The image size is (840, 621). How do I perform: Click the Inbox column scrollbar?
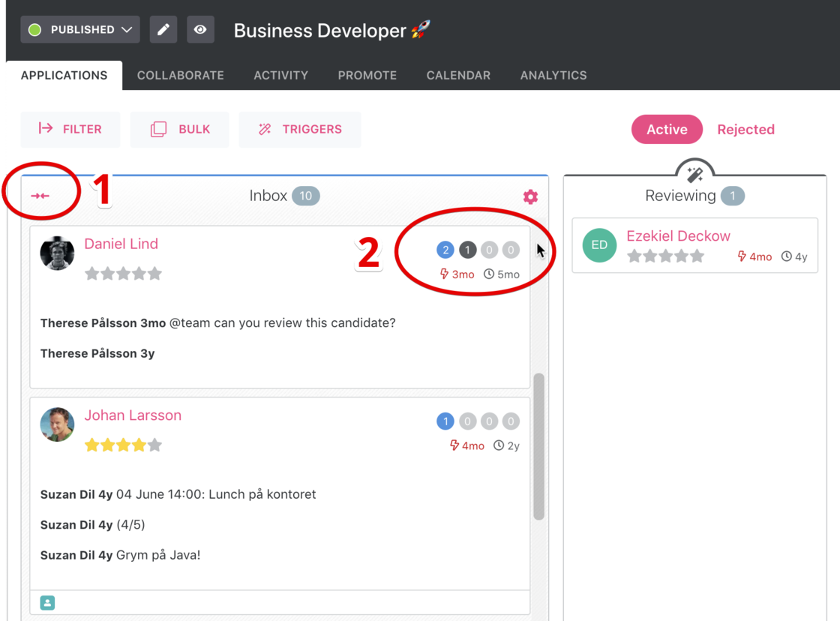[x=539, y=446]
